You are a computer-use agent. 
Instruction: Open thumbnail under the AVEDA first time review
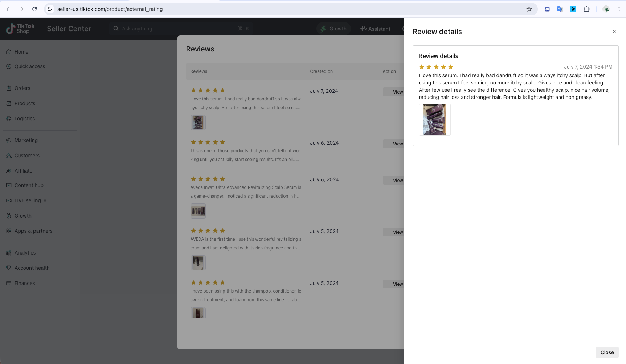[x=198, y=262]
